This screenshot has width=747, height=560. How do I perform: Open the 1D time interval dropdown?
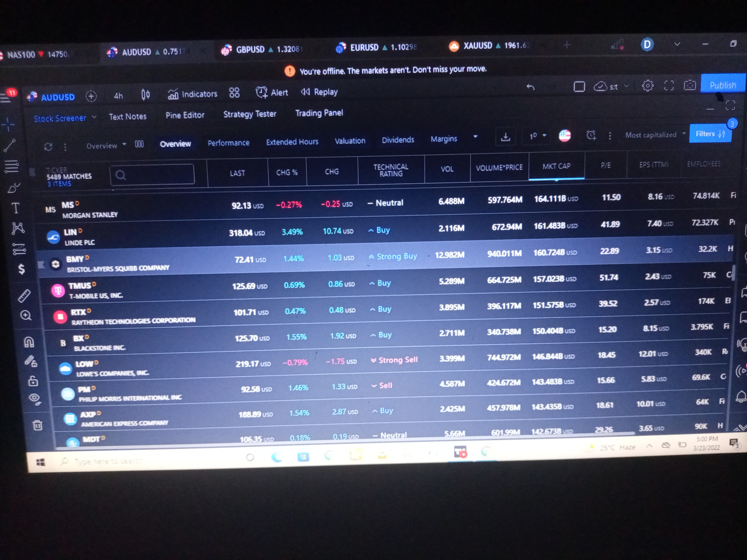coord(537,136)
